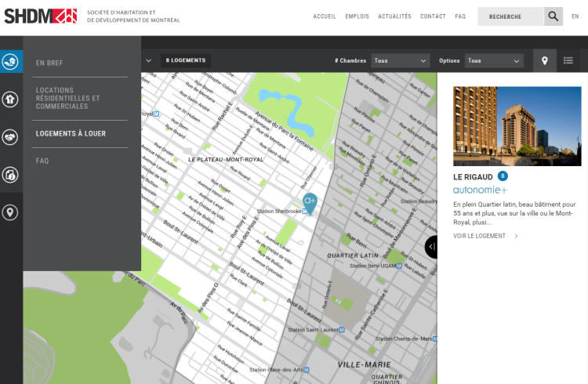Expand dropdown left of 8 Logements
The image size is (588, 384).
pyautogui.click(x=148, y=60)
